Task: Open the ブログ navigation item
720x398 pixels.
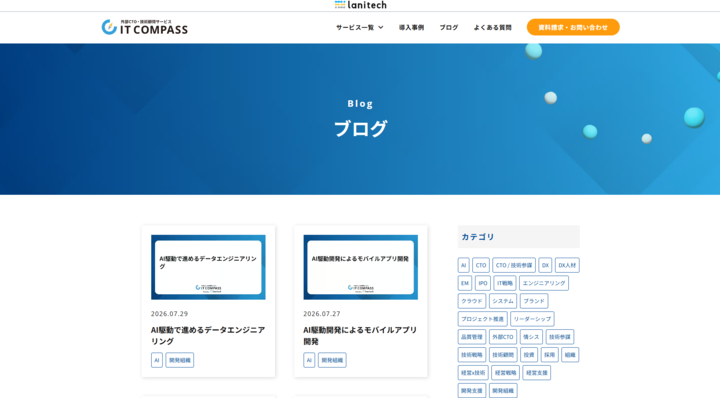Action: (449, 28)
